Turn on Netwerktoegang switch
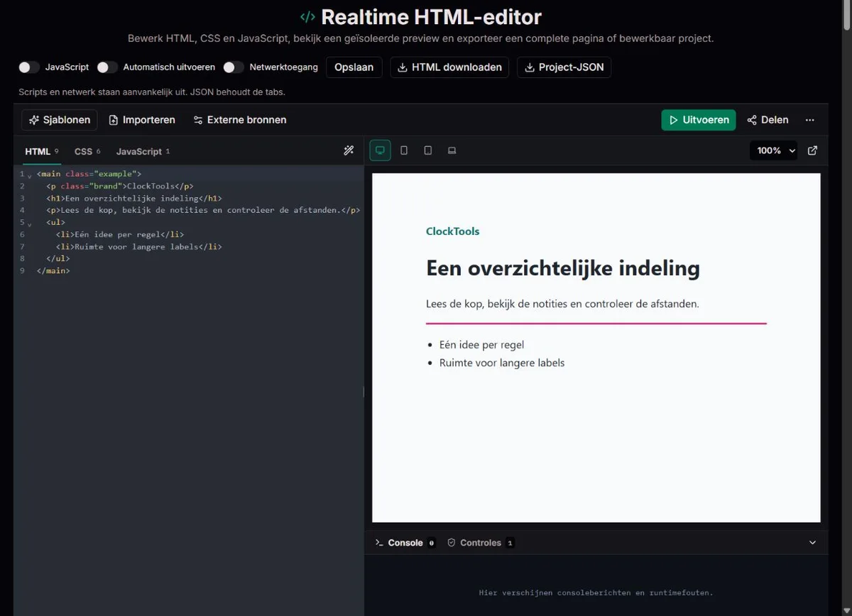The image size is (852, 616). 234,67
